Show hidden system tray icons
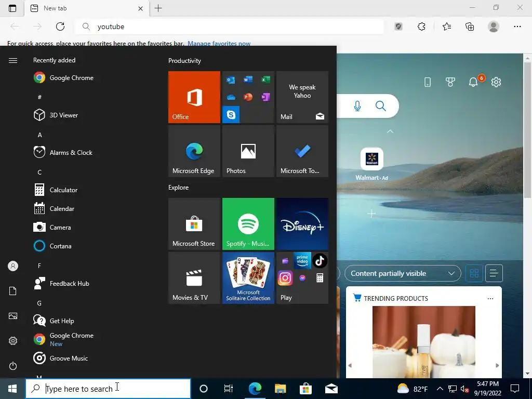Screen dimensions: 532x399 point(440,389)
